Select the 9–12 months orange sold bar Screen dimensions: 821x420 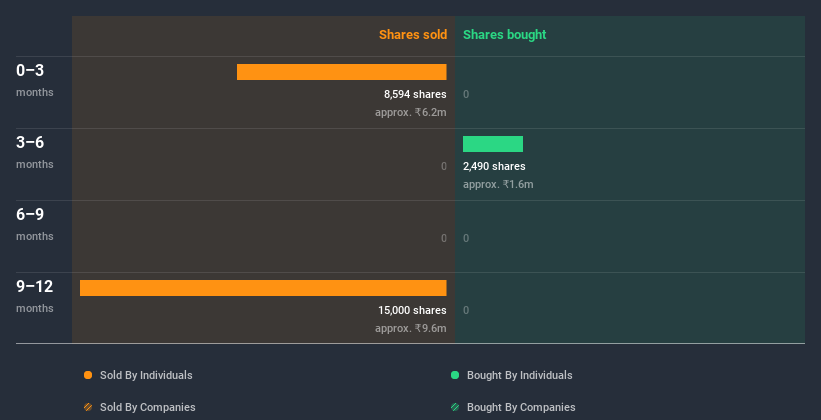tap(263, 288)
